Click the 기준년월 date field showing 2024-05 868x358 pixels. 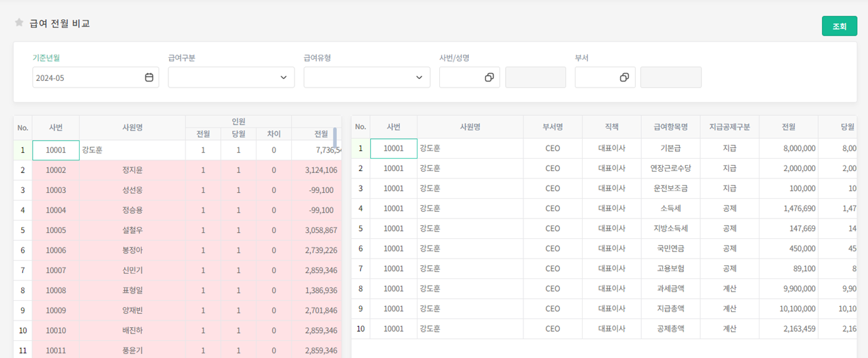pyautogui.click(x=87, y=78)
